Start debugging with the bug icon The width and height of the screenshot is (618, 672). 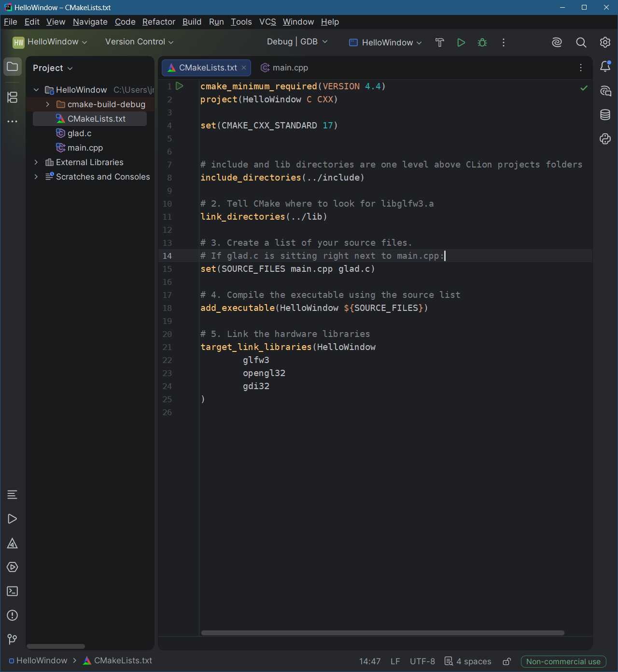click(482, 42)
